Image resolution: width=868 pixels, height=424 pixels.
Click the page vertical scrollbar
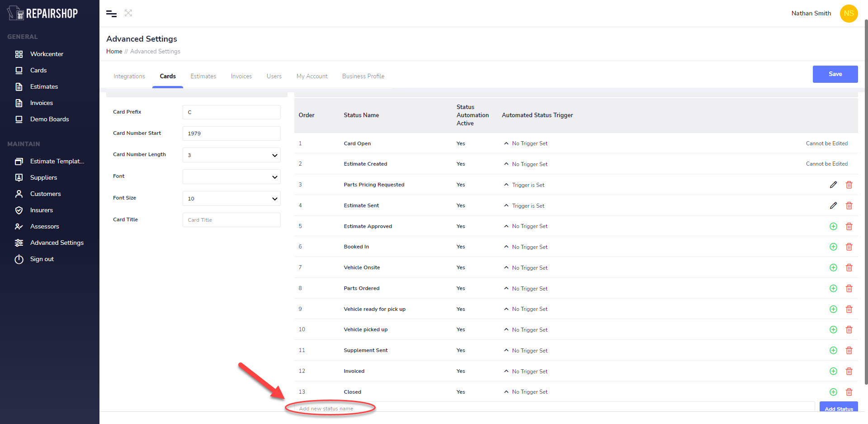tap(866, 201)
